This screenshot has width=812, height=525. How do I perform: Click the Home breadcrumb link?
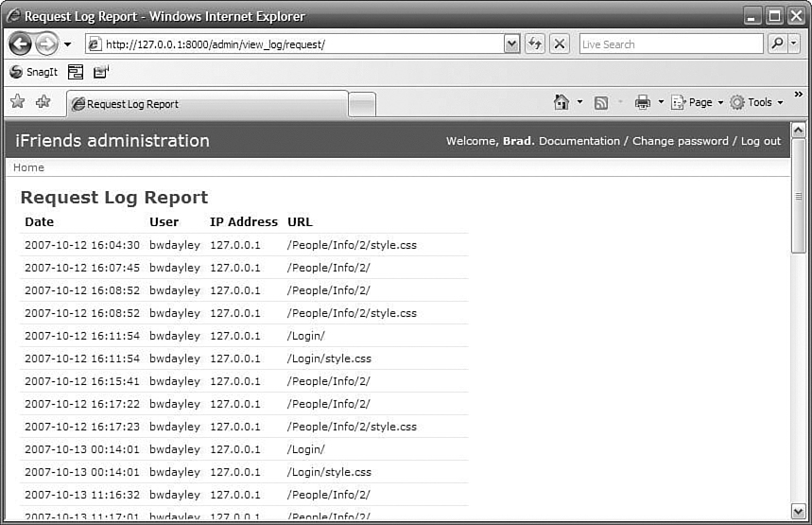click(28, 167)
